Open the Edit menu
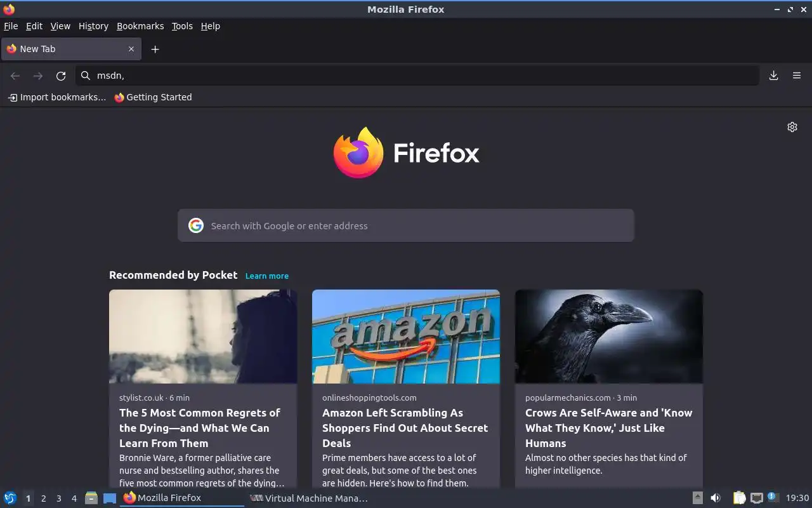Viewport: 812px width, 508px height. [34, 26]
